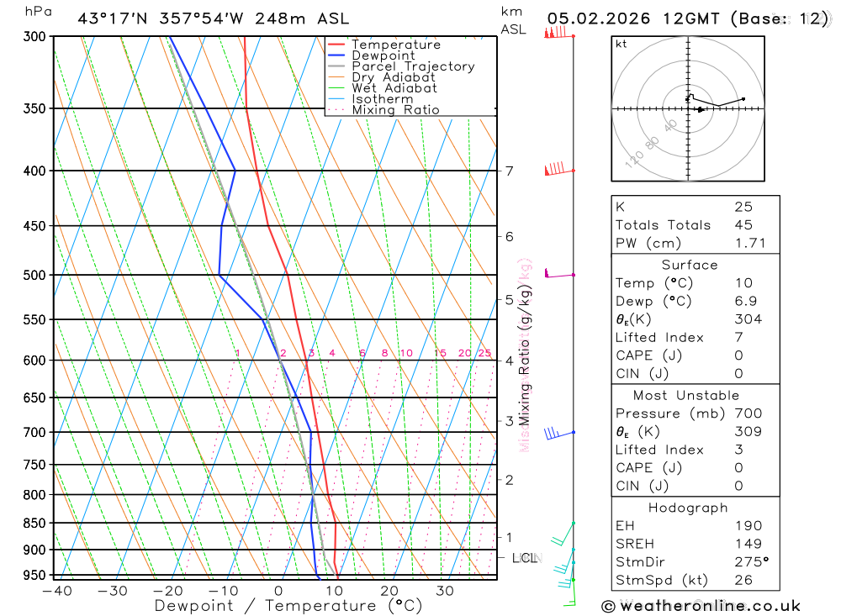Click the date 05.02.2026 12GMT header
The height and width of the screenshot is (616, 841).
(633, 18)
